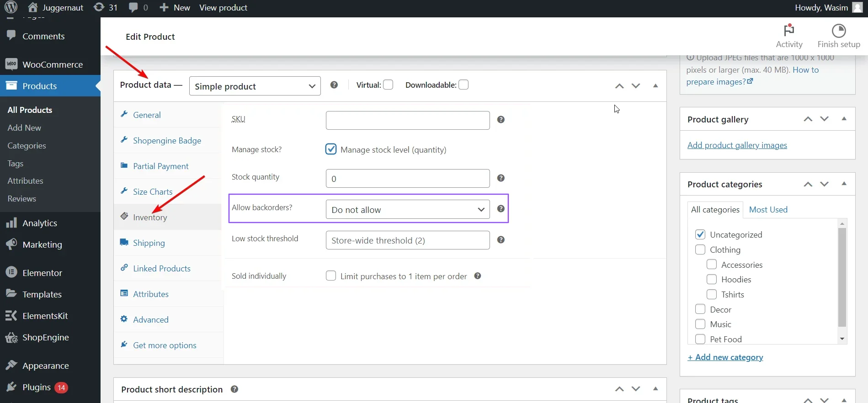Screen dimensions: 868x403
Task: Click the product categories list scrollbar
Action: (842, 277)
